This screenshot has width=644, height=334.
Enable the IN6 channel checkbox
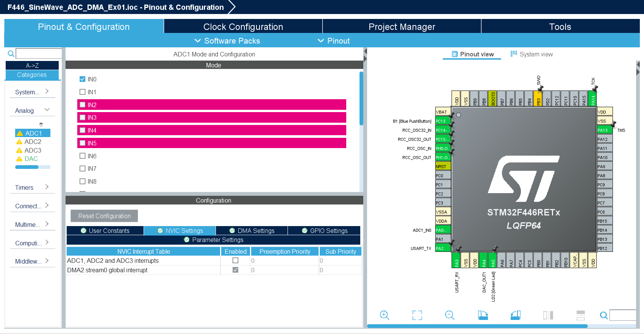pyautogui.click(x=82, y=156)
